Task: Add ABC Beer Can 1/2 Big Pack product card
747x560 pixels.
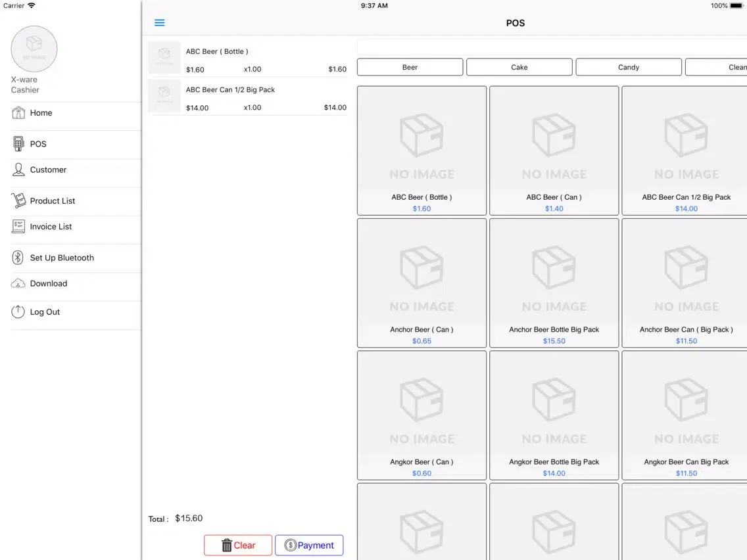Action: 685,151
